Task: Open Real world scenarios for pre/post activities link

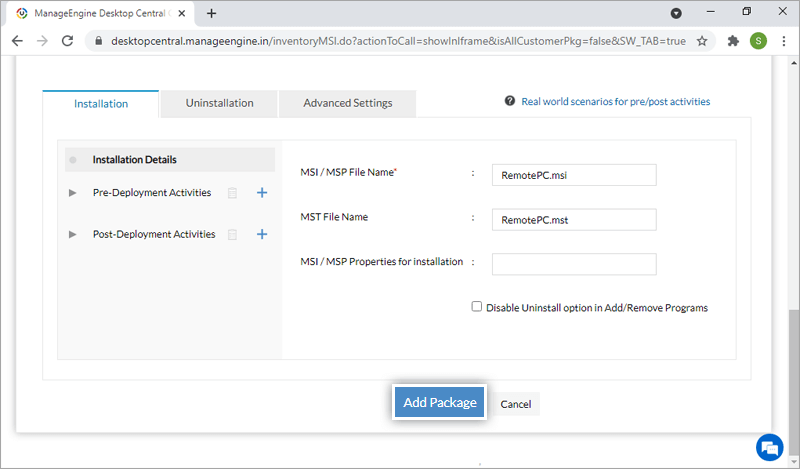Action: pyautogui.click(x=615, y=101)
